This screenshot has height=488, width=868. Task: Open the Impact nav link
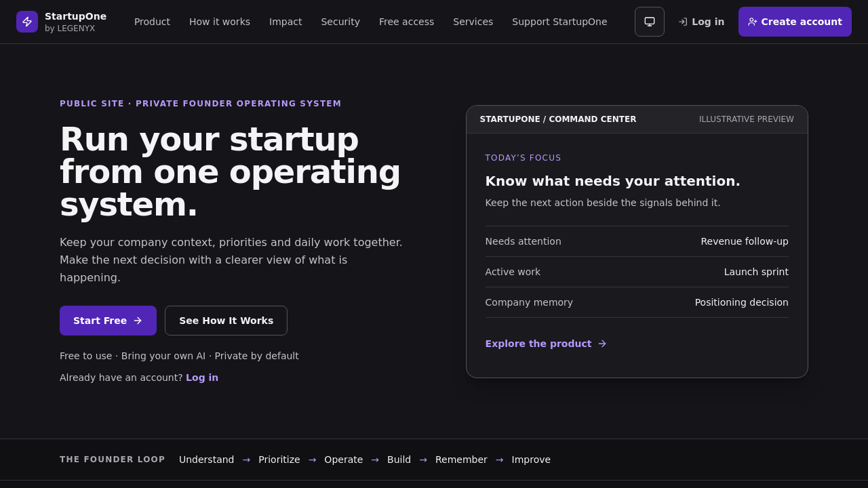click(285, 22)
